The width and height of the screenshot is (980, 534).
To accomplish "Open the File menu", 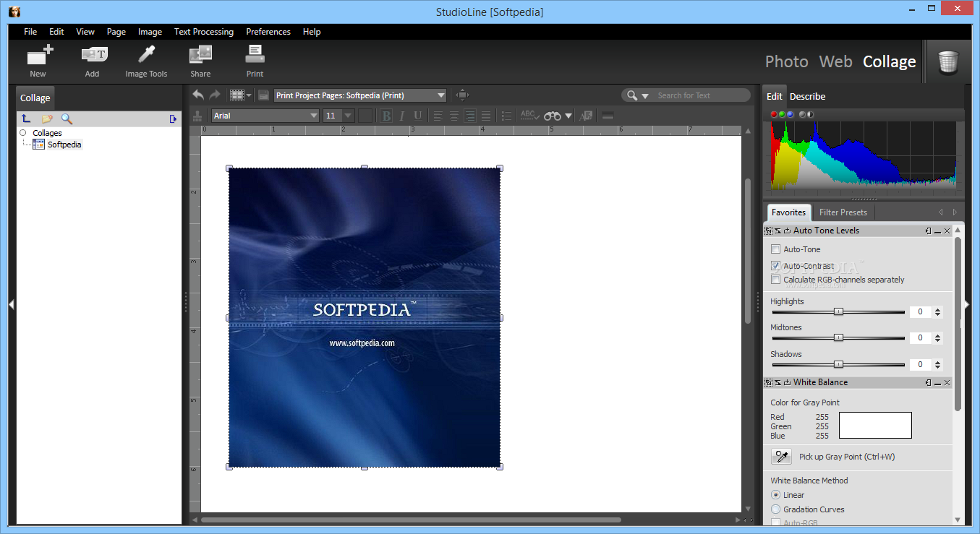I will point(30,32).
